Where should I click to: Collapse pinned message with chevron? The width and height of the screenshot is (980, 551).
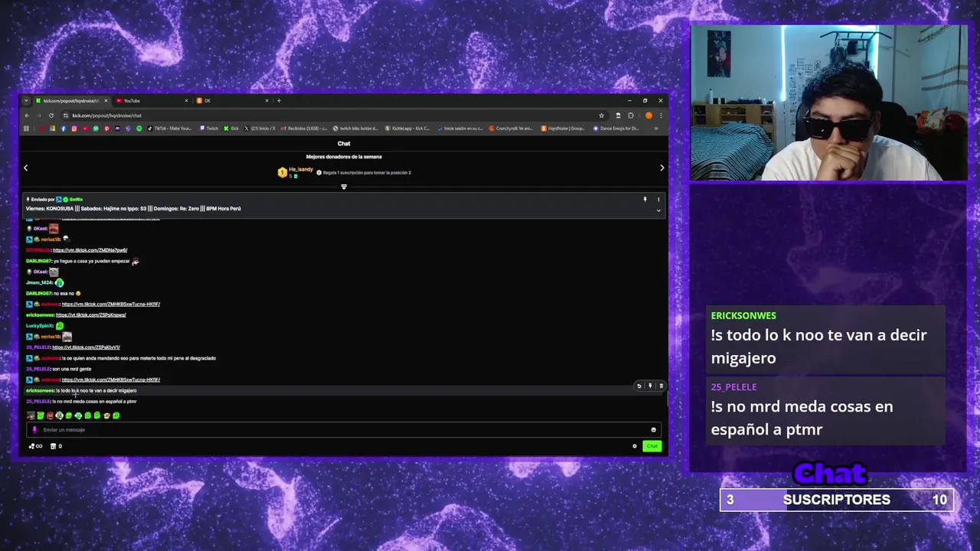[658, 210]
